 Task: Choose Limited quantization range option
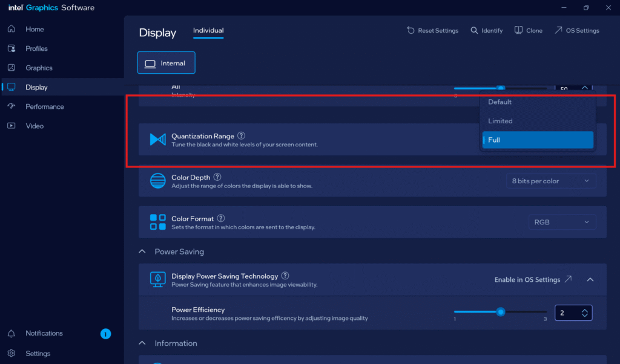[x=538, y=121]
